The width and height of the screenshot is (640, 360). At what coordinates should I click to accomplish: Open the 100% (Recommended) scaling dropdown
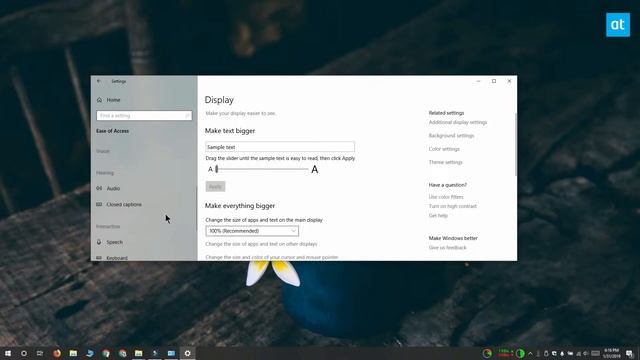[252, 231]
